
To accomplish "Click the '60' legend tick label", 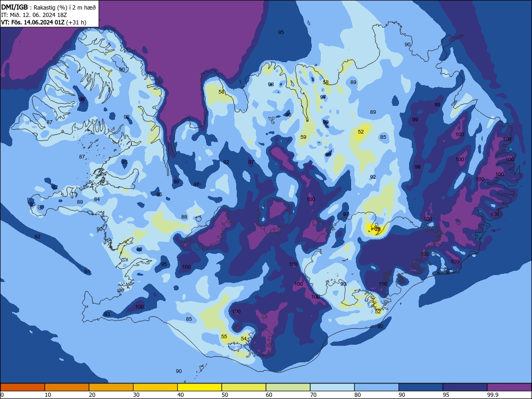I will click(x=269, y=395).
